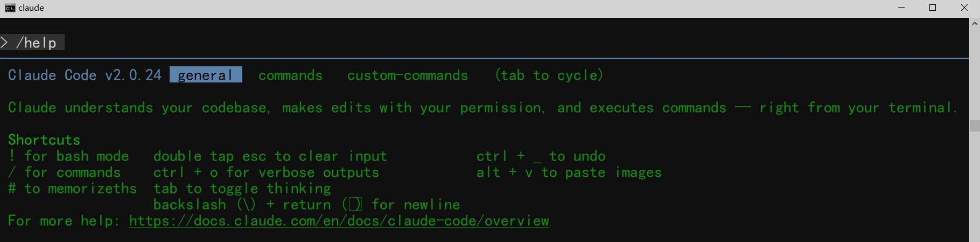Click the Shortcuts heading
The height and width of the screenshot is (242, 980).
tap(44, 140)
